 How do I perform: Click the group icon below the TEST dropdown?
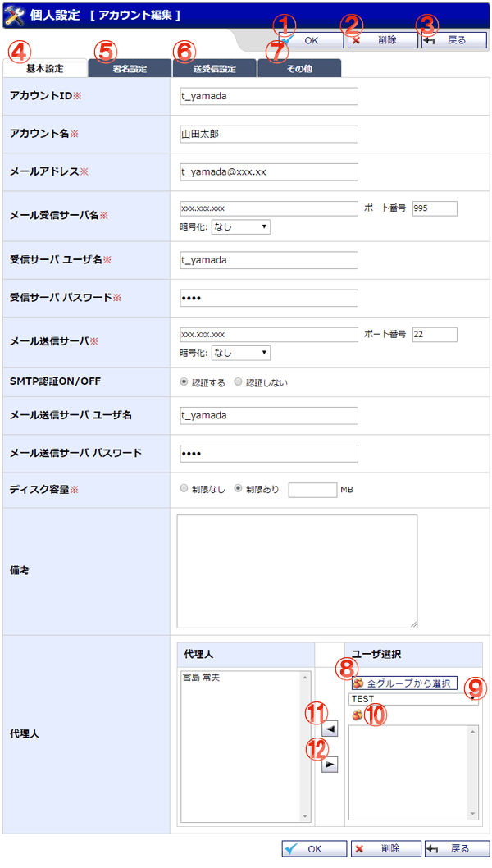point(358,715)
